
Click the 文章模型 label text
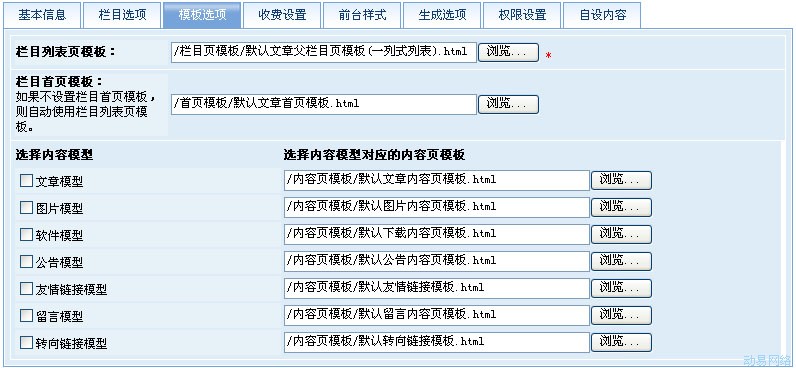59,182
